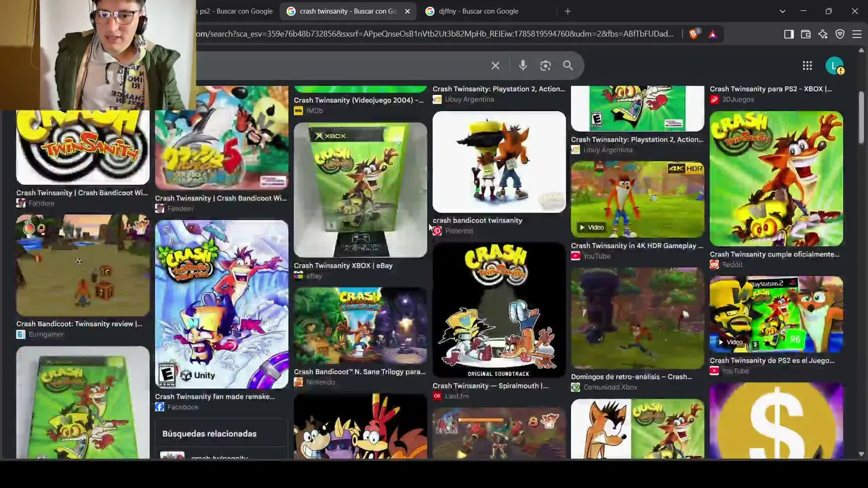Start a voice search with the microphone

(x=523, y=66)
